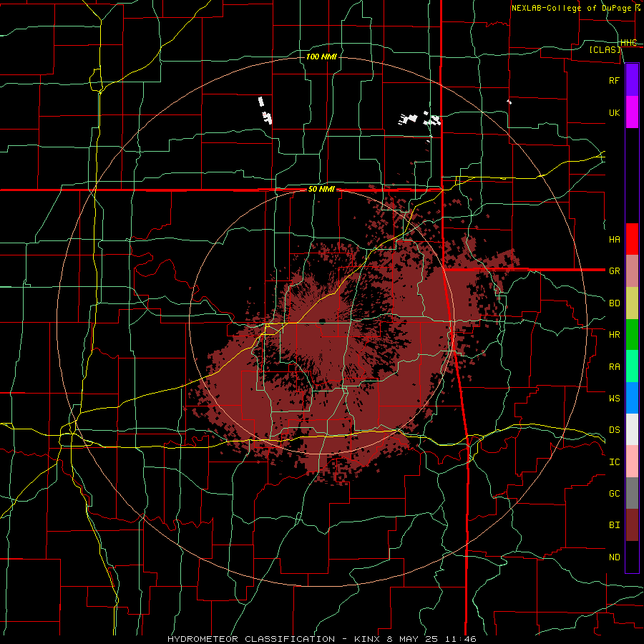This screenshot has height=644, width=644.
Task: Click the RA legend label
Action: (x=615, y=367)
